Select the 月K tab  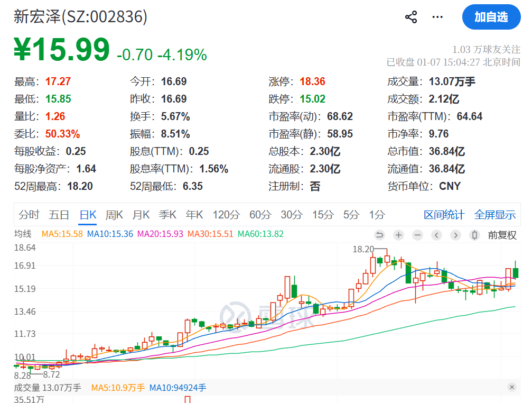coord(141,215)
